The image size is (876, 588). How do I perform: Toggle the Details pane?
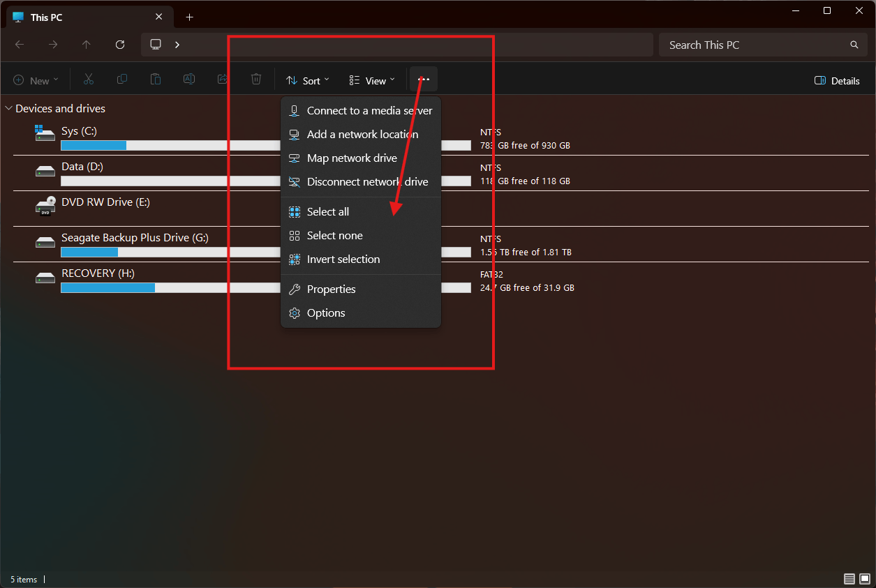837,81
